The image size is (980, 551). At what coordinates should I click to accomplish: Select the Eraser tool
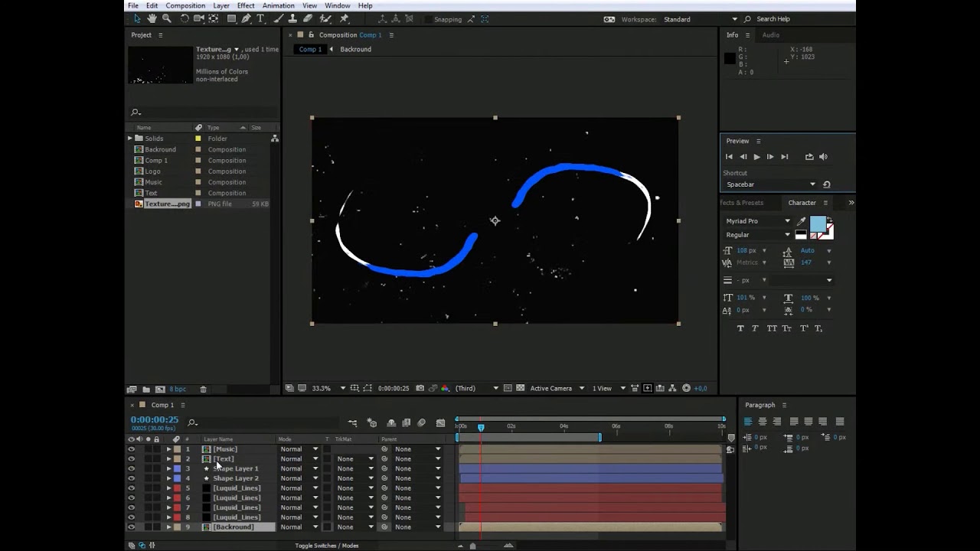coord(307,18)
